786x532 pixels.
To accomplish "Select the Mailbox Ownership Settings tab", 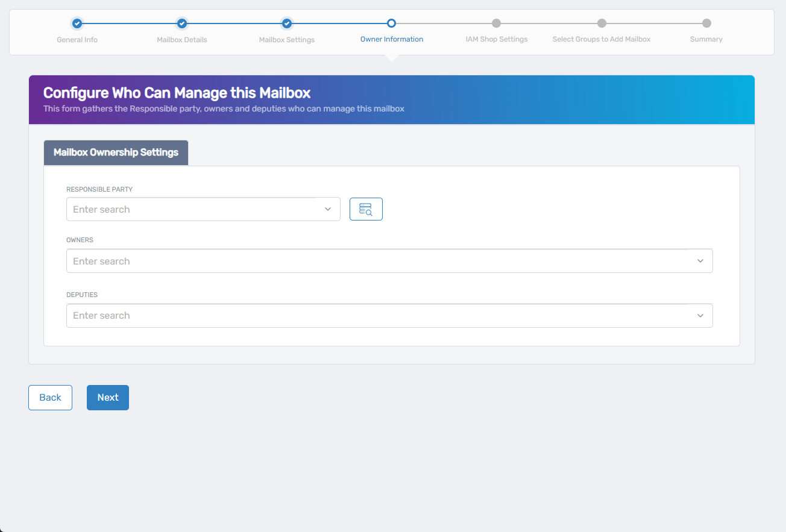I will pyautogui.click(x=115, y=152).
